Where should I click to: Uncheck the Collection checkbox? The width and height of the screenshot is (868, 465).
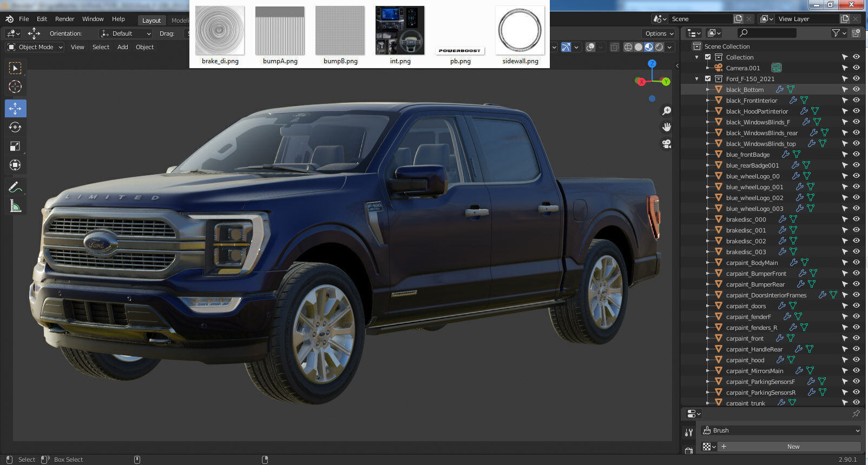click(x=708, y=57)
